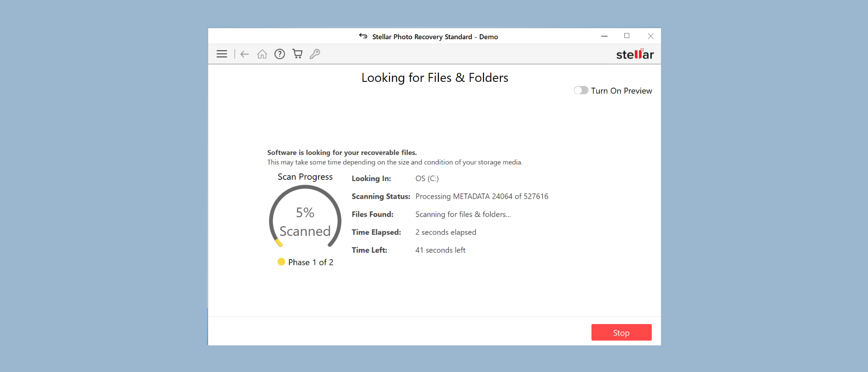This screenshot has height=372, width=868.
Task: Toggle Turn On Preview switch
Action: coord(581,91)
